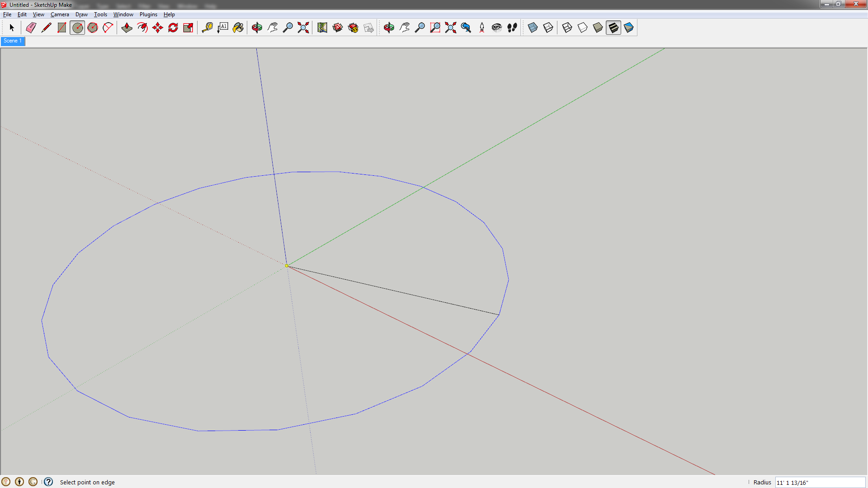This screenshot has height=488, width=868.
Task: Toggle X-Ray face style
Action: (533, 28)
